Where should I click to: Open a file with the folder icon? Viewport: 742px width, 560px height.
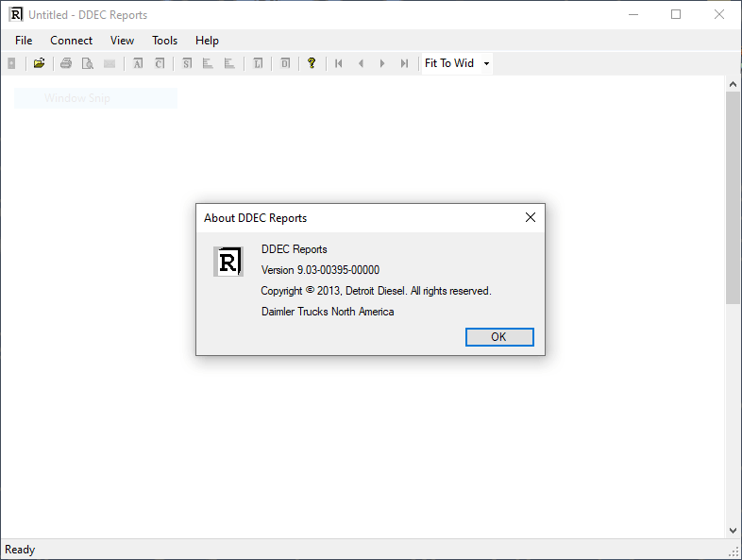tap(39, 63)
